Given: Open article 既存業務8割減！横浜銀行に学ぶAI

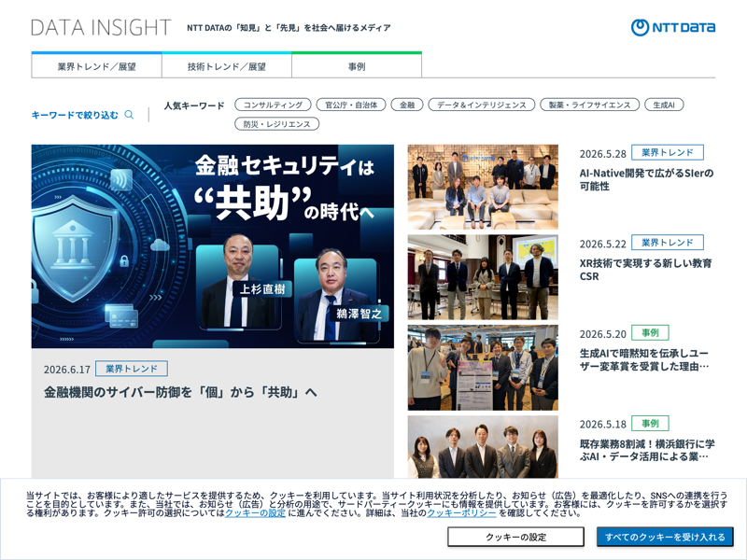Looking at the screenshot, I should [647, 450].
